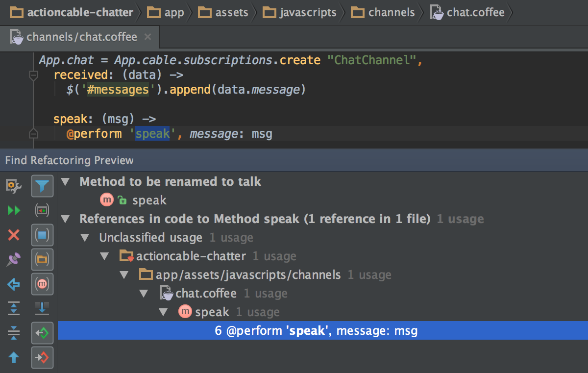Click "ChatChannel" string in the code
This screenshot has height=373, width=588.
point(372,60)
